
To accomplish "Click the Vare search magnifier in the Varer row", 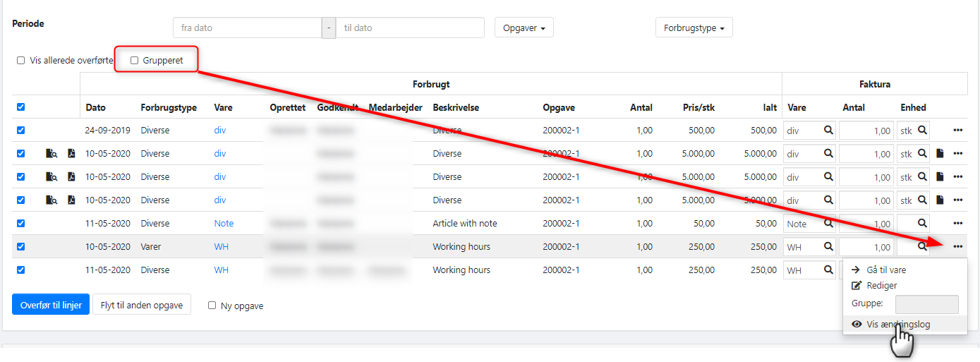I will [828, 247].
